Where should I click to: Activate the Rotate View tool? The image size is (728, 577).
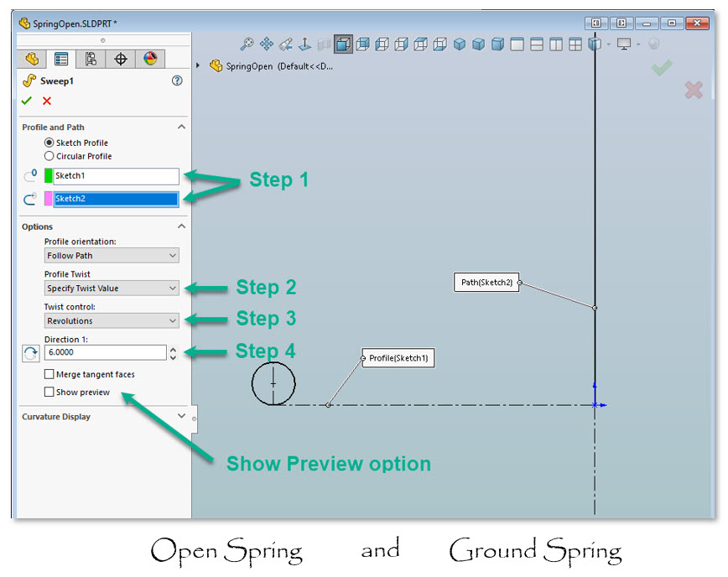285,45
